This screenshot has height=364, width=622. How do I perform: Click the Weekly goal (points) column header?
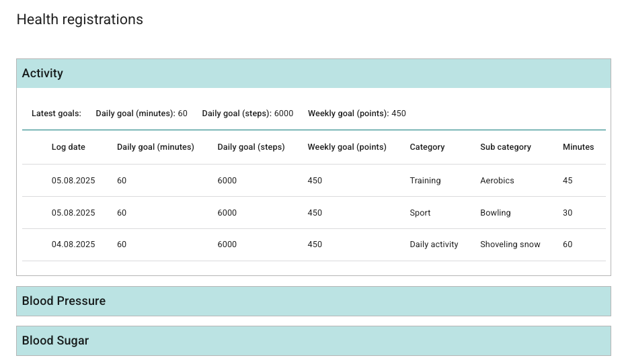tap(347, 147)
